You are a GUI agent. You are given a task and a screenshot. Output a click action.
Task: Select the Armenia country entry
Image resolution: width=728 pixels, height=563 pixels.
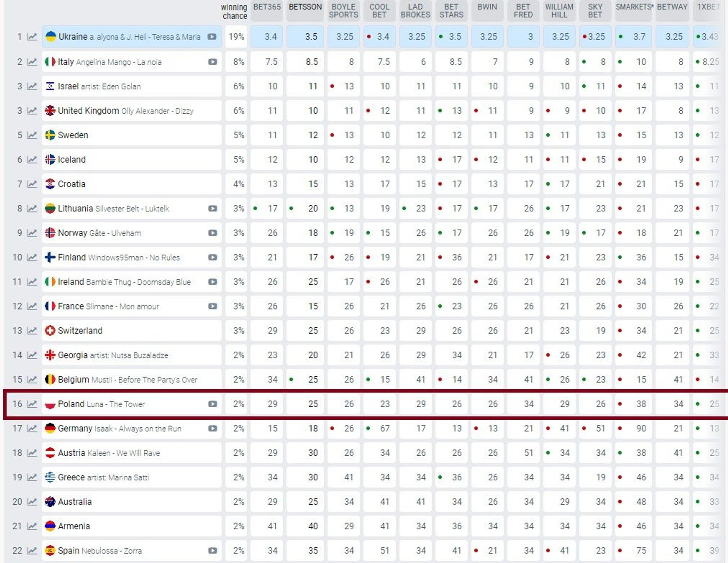tap(132, 526)
